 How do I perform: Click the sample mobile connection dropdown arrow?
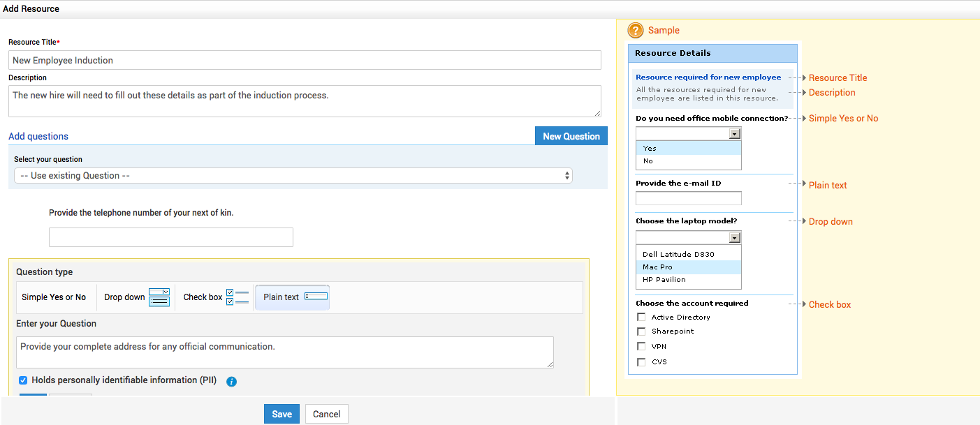[734, 134]
